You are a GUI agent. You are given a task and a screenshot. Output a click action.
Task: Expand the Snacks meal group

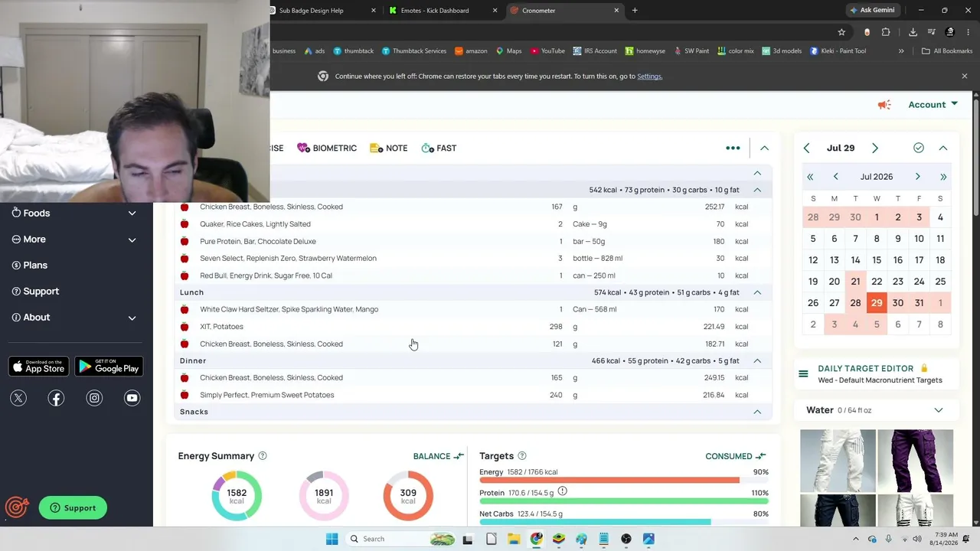pyautogui.click(x=757, y=412)
